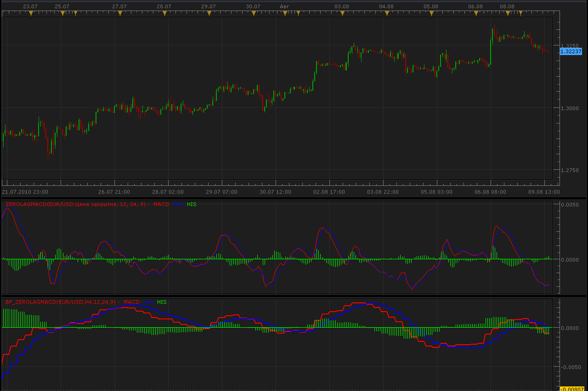Click the yellow marker under 30.07

tap(254, 14)
